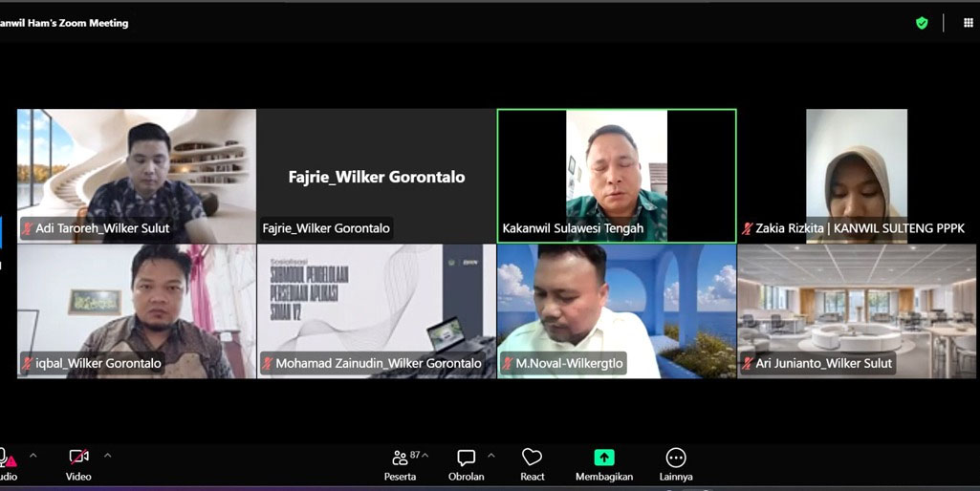Expand the chevron beside Peserta count
This screenshot has width=980, height=491.
(x=425, y=456)
